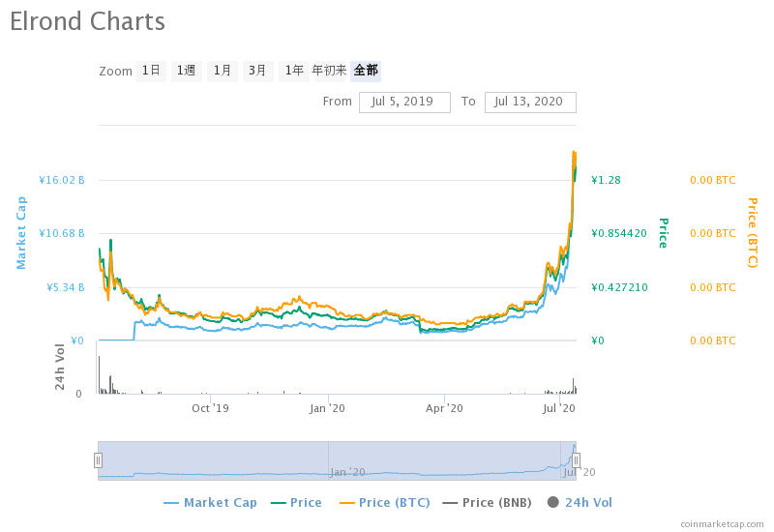Click the ¥1.28 price axis label
The image size is (774, 532).
607,180
